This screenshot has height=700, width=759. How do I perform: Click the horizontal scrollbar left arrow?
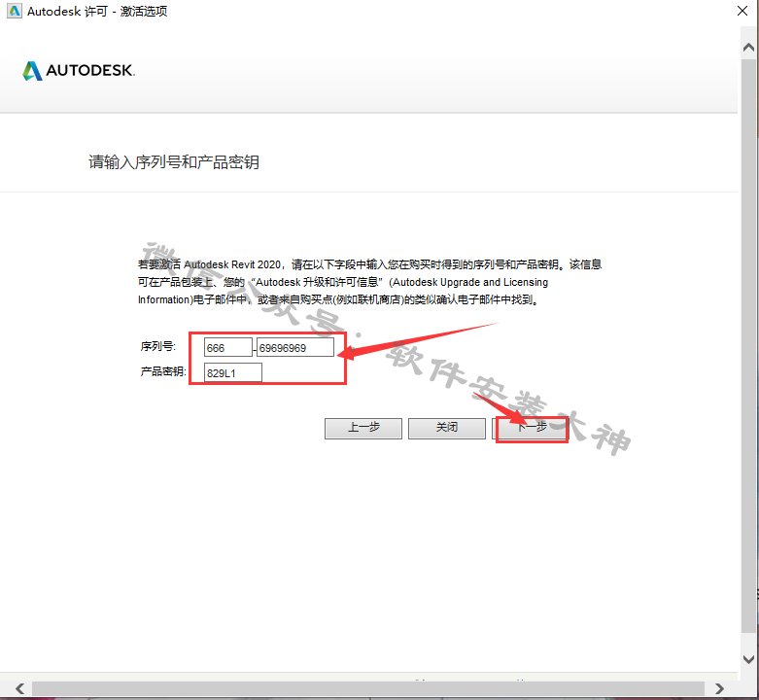19,688
